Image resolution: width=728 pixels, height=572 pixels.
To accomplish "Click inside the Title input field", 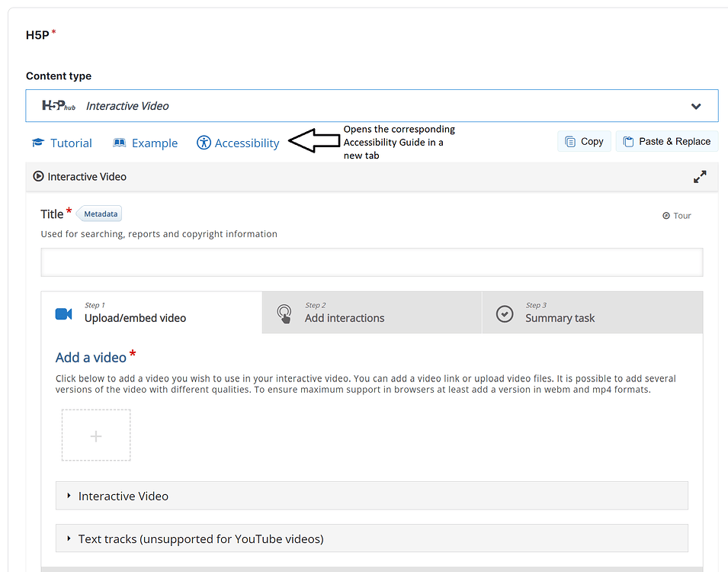I will tap(371, 262).
